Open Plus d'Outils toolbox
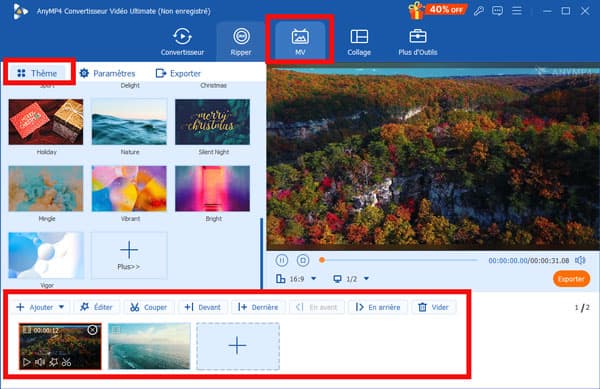Screen dimensions: 600x389 [417, 41]
